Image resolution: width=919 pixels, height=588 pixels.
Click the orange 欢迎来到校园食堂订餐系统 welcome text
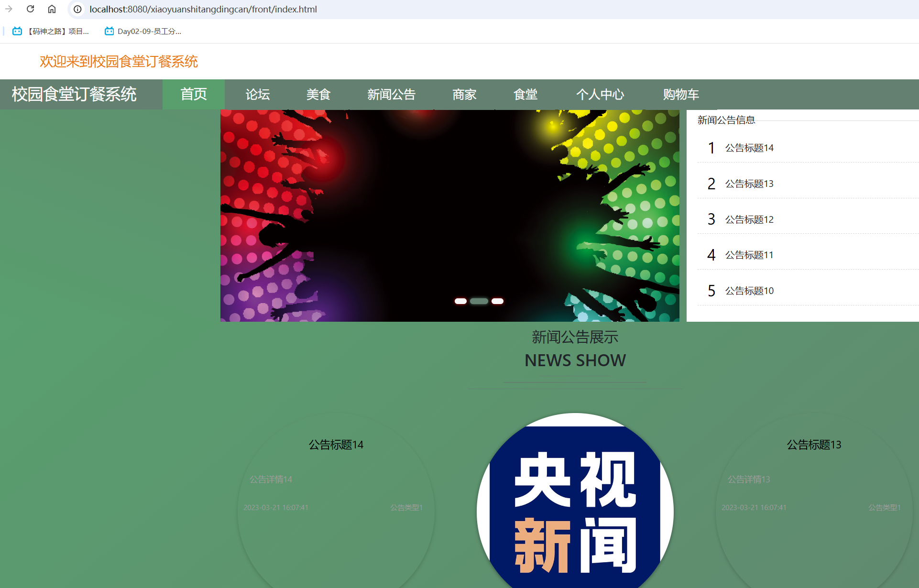coord(119,61)
